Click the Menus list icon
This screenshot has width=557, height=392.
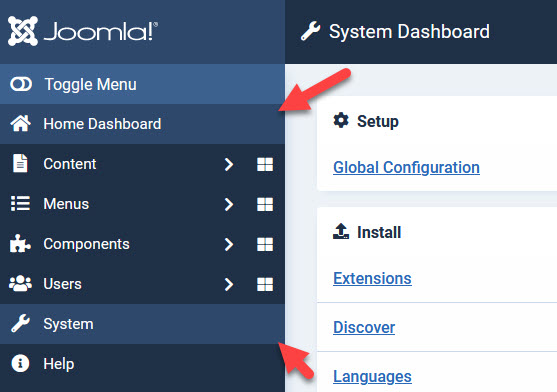(20, 203)
